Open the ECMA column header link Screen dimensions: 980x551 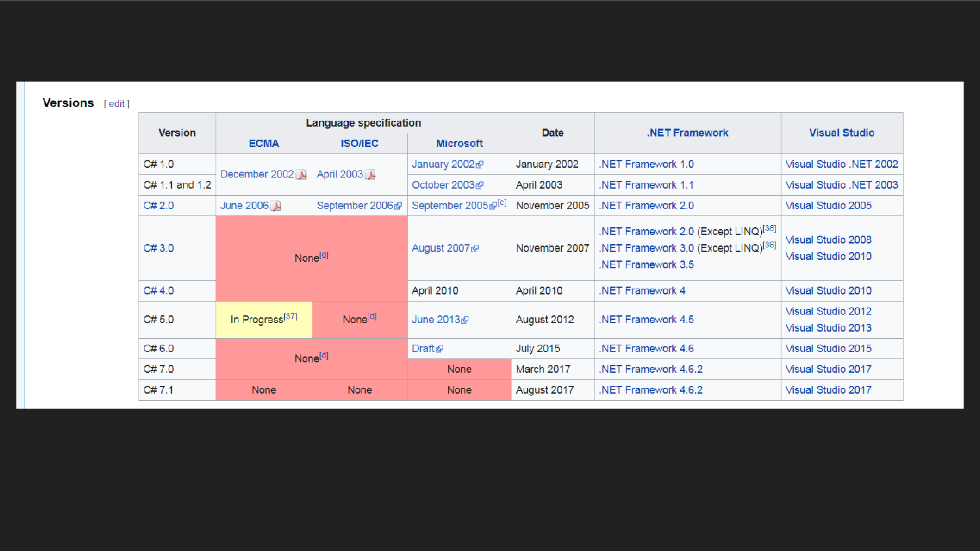tap(264, 144)
